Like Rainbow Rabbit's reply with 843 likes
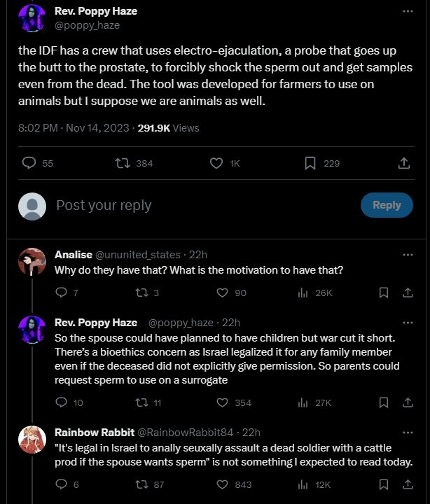Screen dimensions: 430x504 pos(223,484)
